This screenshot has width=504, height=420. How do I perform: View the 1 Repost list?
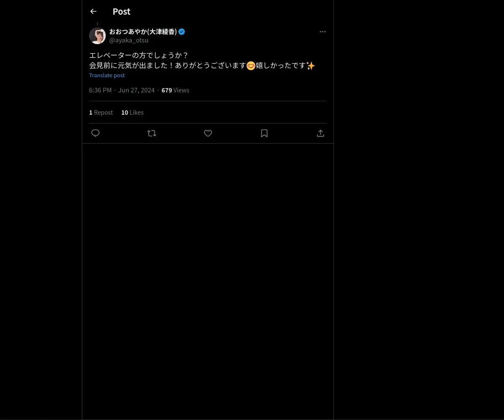point(101,113)
